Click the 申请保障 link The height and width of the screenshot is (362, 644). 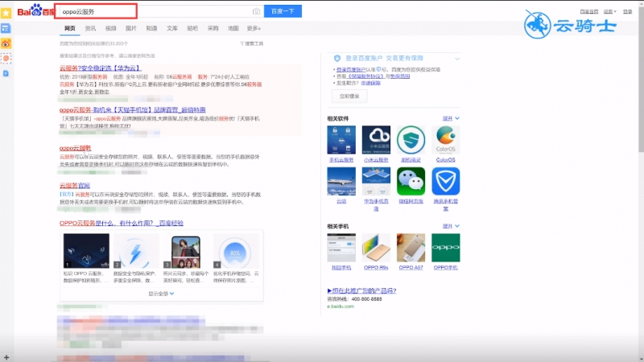(370, 83)
